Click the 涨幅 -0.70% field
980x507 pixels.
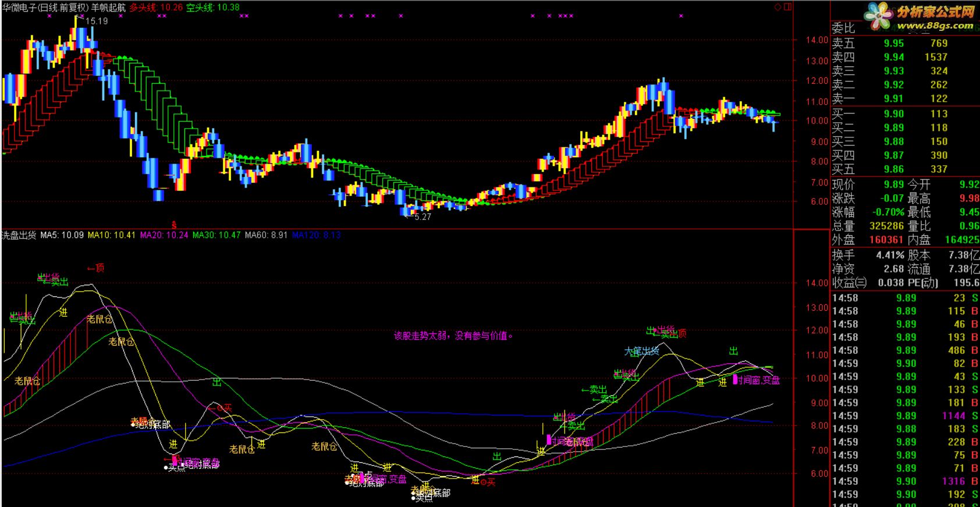pos(868,212)
